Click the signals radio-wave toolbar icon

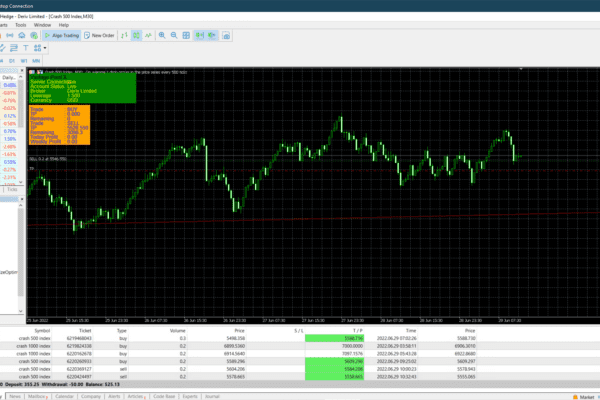(10, 36)
